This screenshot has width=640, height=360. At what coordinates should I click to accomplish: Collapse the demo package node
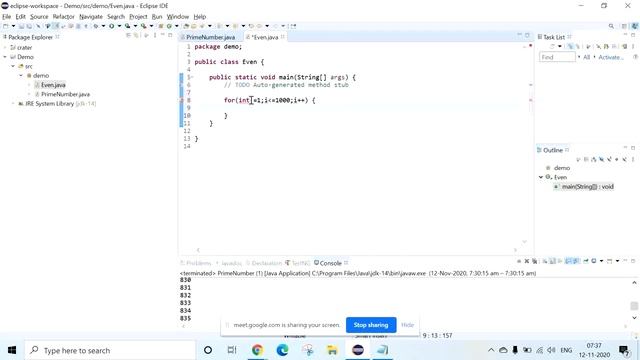click(x=21, y=76)
